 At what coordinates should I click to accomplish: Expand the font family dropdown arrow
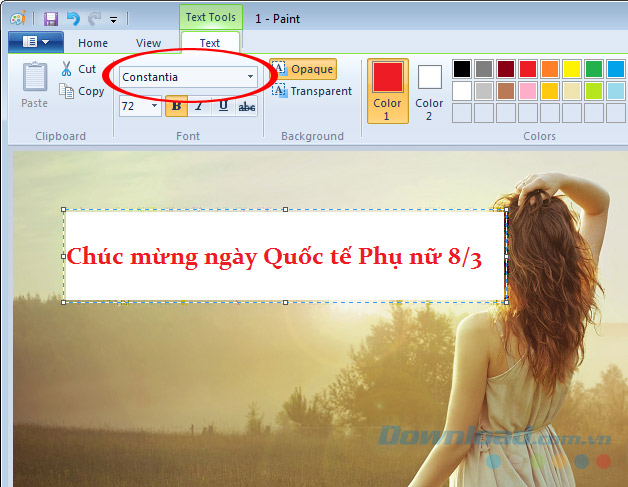pos(250,76)
